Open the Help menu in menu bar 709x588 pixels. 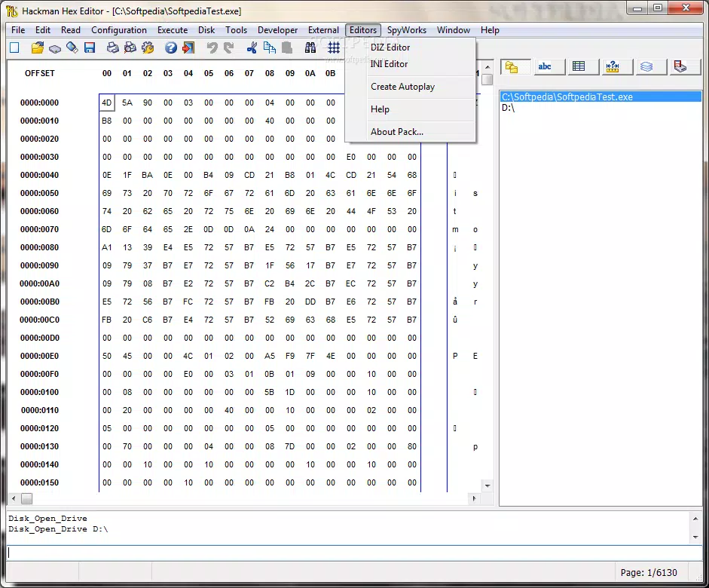pyautogui.click(x=490, y=30)
